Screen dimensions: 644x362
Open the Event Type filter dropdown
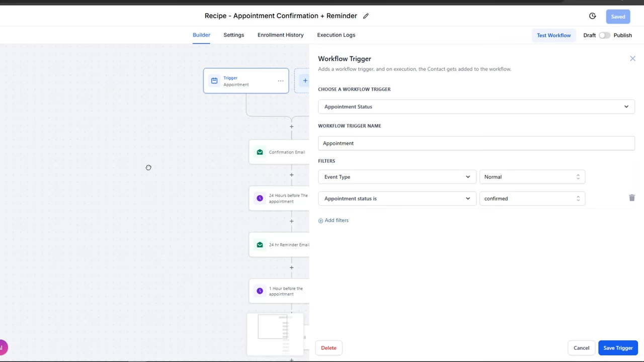point(397,177)
